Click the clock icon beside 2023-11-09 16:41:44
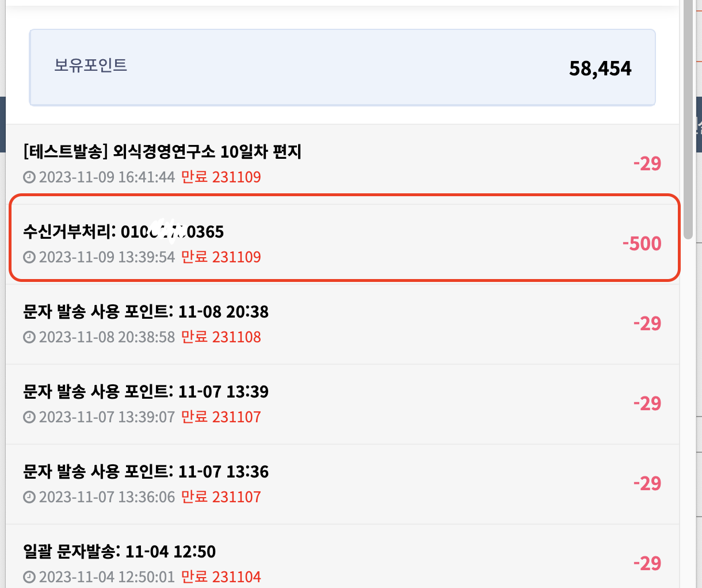Screen dimensions: 702x588 [29, 177]
